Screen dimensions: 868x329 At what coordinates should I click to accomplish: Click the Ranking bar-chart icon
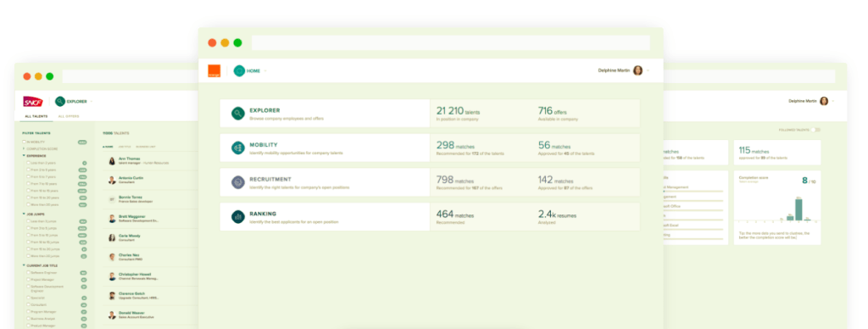coord(238,216)
